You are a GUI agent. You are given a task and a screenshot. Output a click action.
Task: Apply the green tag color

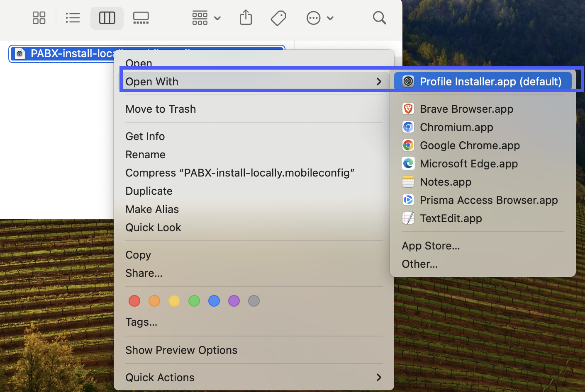(194, 301)
